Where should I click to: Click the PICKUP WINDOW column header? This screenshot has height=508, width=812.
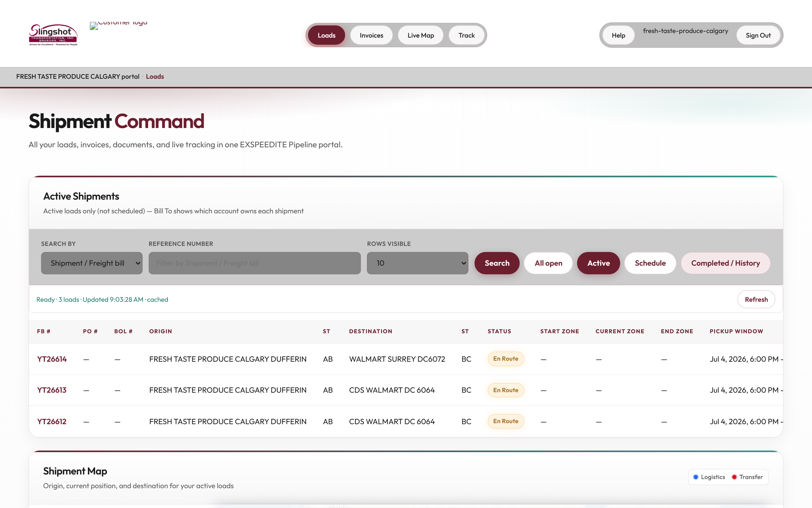[736, 331]
